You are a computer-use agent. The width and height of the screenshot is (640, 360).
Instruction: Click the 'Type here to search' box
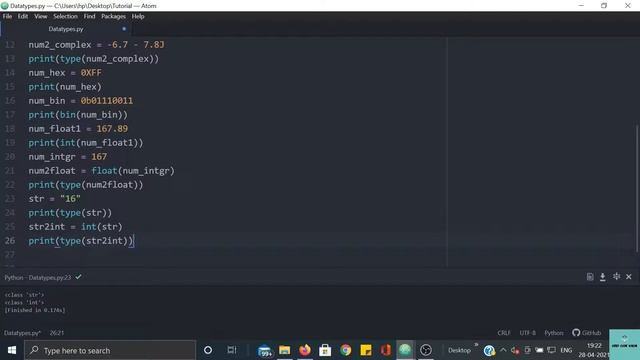point(110,350)
